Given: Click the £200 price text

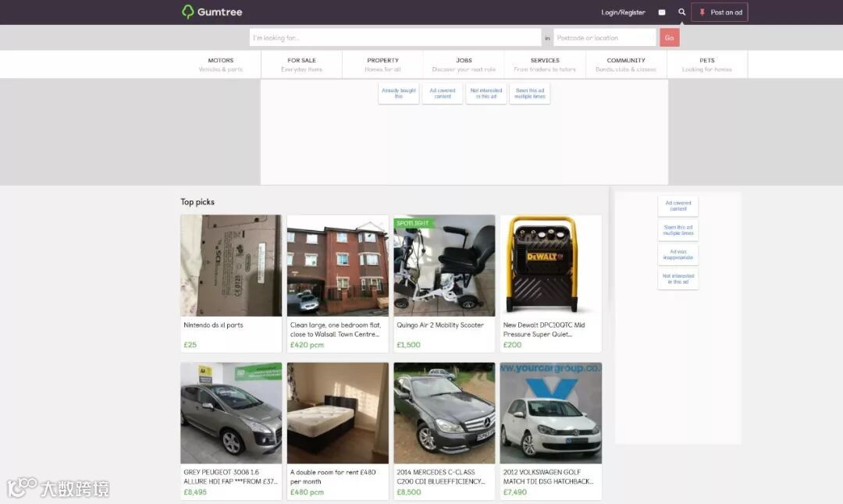Looking at the screenshot, I should click(x=512, y=345).
